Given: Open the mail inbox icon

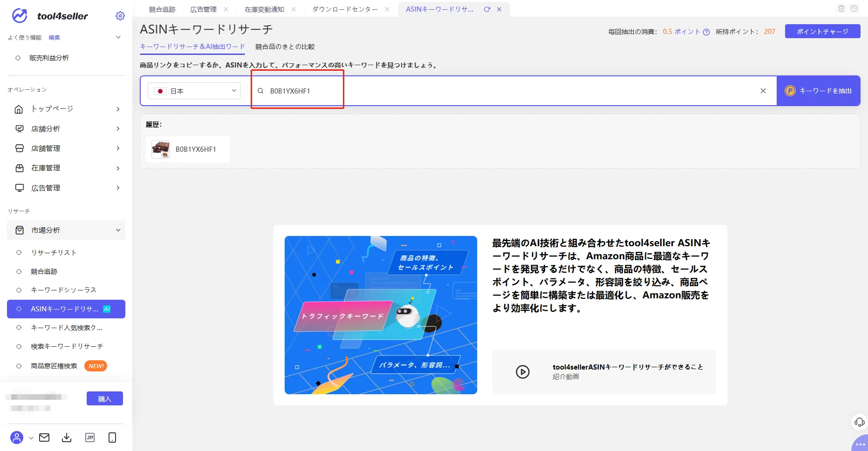Looking at the screenshot, I should [44, 438].
